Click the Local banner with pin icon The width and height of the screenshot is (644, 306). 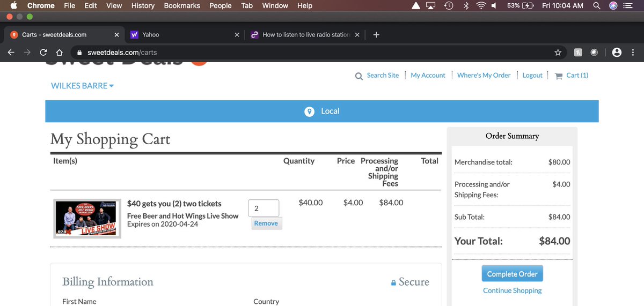[322, 111]
